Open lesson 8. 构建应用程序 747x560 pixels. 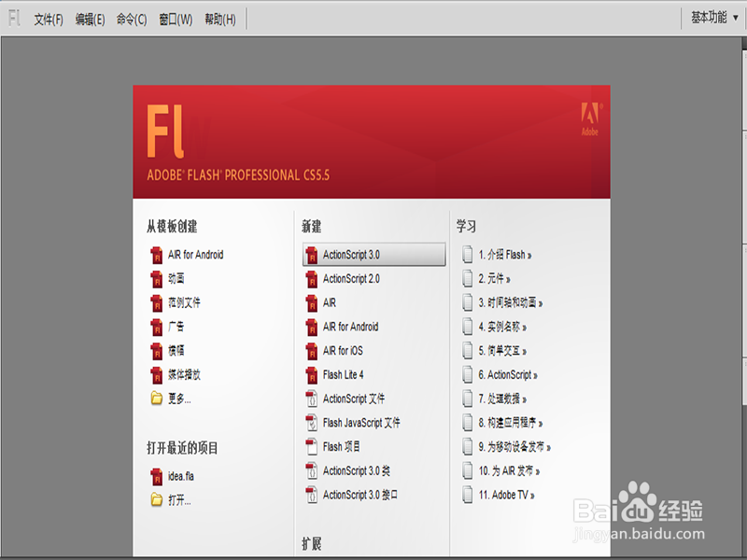click(511, 423)
